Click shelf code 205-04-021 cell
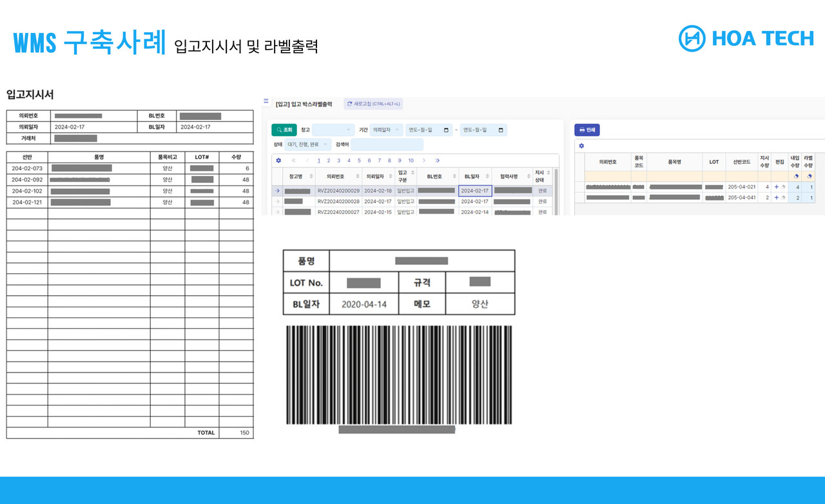The image size is (825, 504). pos(741,187)
